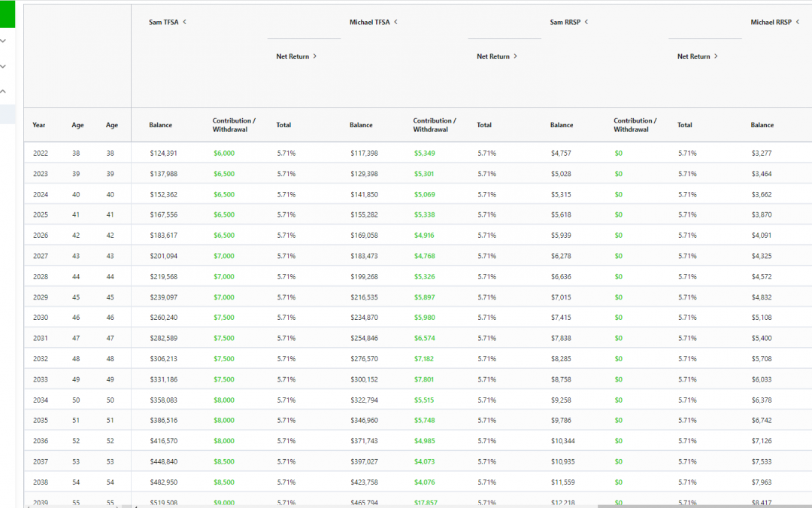Click Sam TFSA $6,500 contribution for 2024
The width and height of the screenshot is (812, 508).
pyautogui.click(x=224, y=194)
